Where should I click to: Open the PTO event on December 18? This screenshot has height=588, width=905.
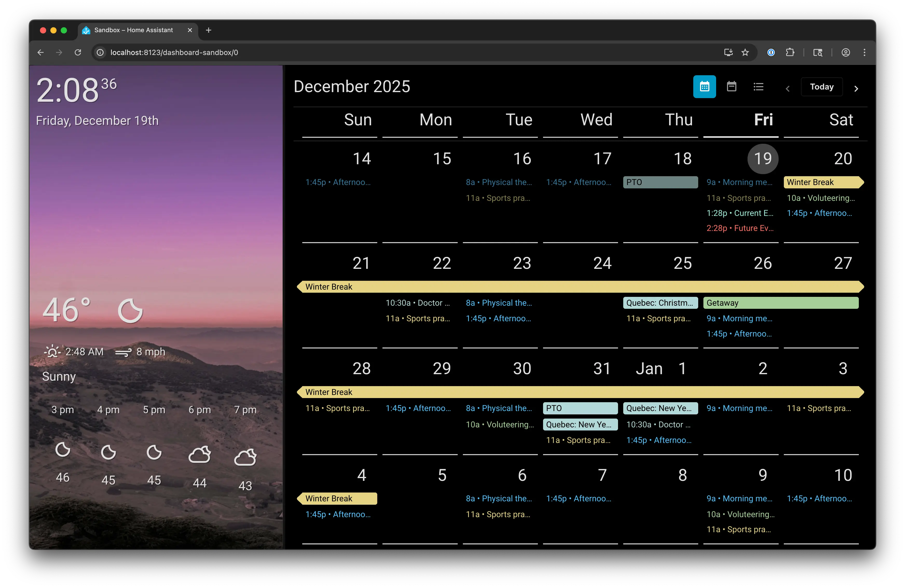click(x=660, y=182)
